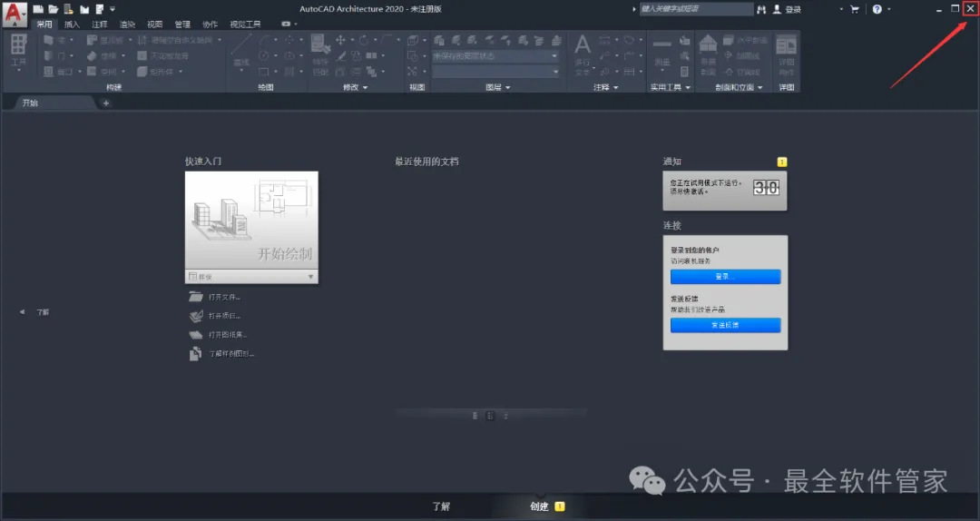Switch recent documents to middle list view
980x521 pixels.
click(490, 416)
